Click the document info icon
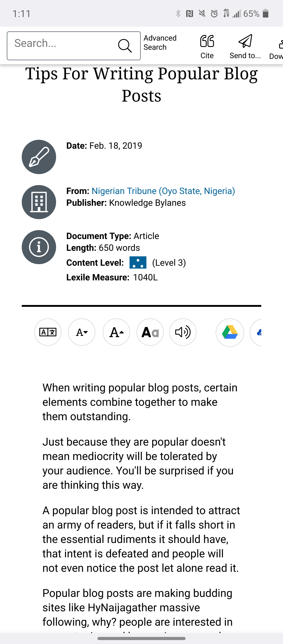 [x=39, y=247]
